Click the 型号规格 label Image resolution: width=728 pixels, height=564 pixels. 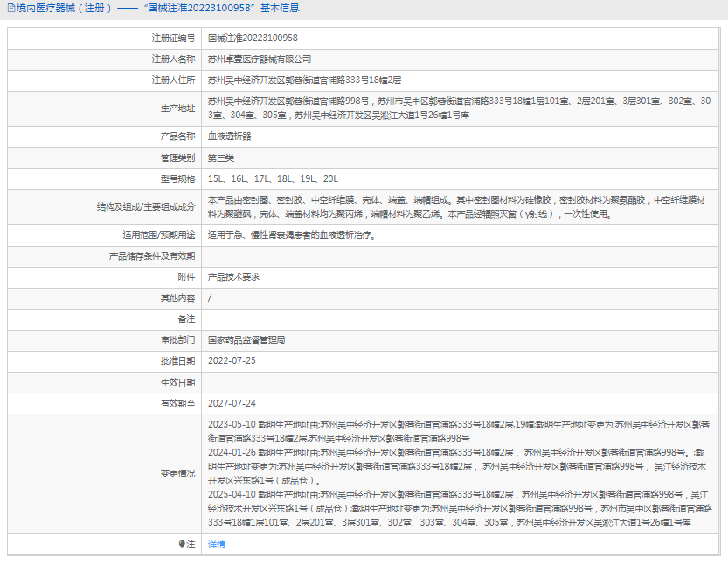tap(177, 179)
